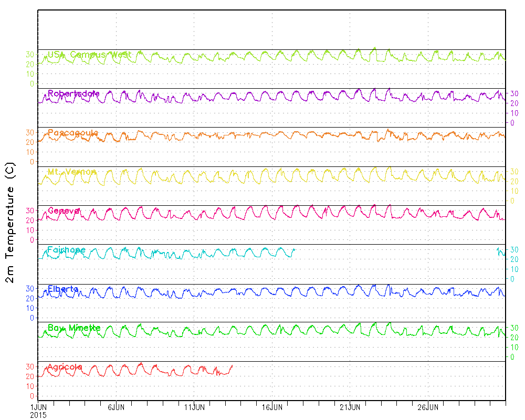This screenshot has height=420, width=525.
Task: Select the green Bay Minette label
Action: (74, 328)
